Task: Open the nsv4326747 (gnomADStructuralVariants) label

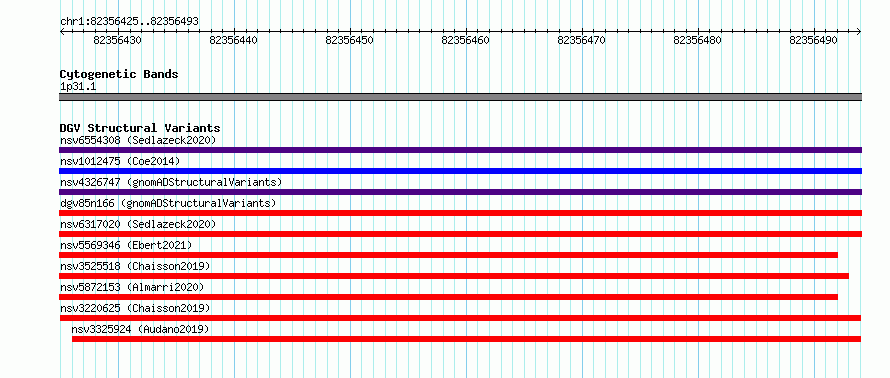Action: (171, 182)
